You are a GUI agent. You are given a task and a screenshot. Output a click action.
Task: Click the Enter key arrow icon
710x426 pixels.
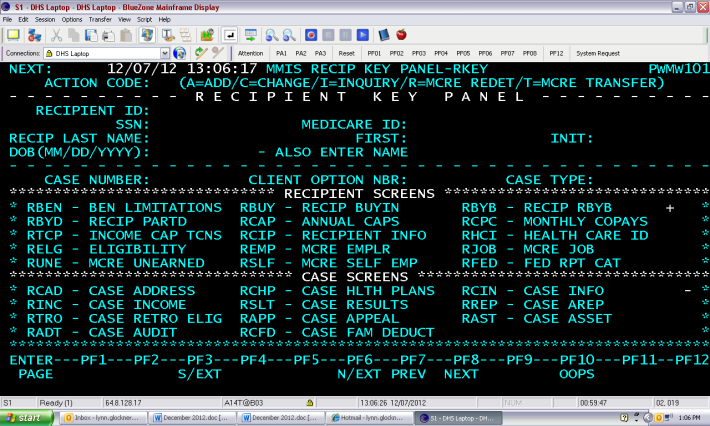[230, 35]
